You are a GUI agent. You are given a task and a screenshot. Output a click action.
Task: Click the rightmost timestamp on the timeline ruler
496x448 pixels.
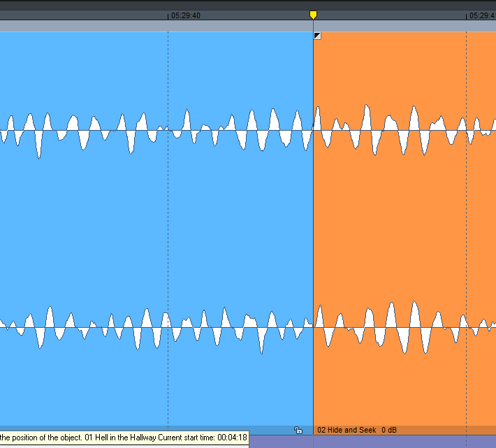tap(482, 15)
